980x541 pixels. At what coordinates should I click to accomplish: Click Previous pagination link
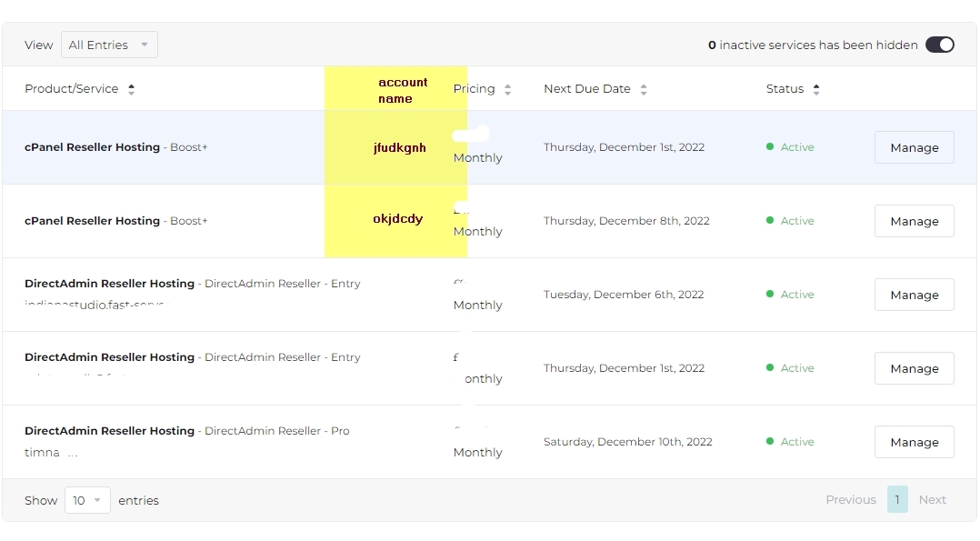coord(850,499)
